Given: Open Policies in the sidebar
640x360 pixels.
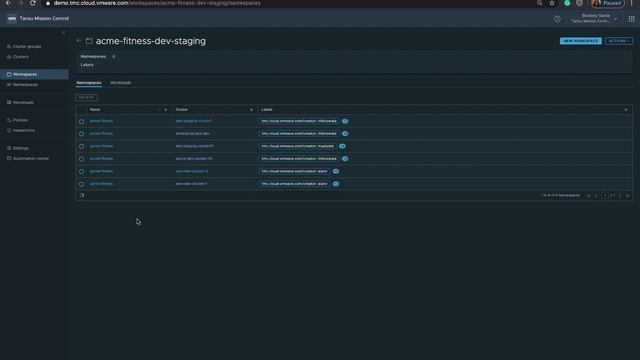Looking at the screenshot, I should tap(17, 120).
